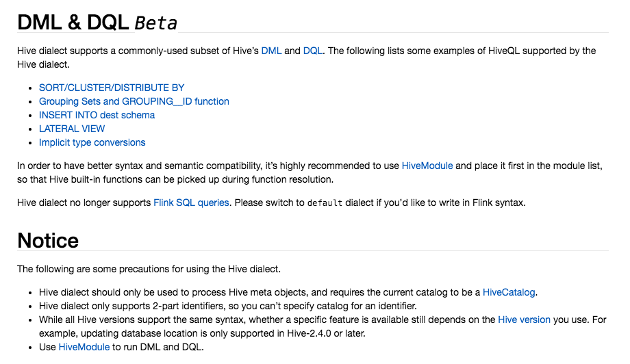Open the DML link in intro paragraph
This screenshot has width=630, height=364.
271,51
